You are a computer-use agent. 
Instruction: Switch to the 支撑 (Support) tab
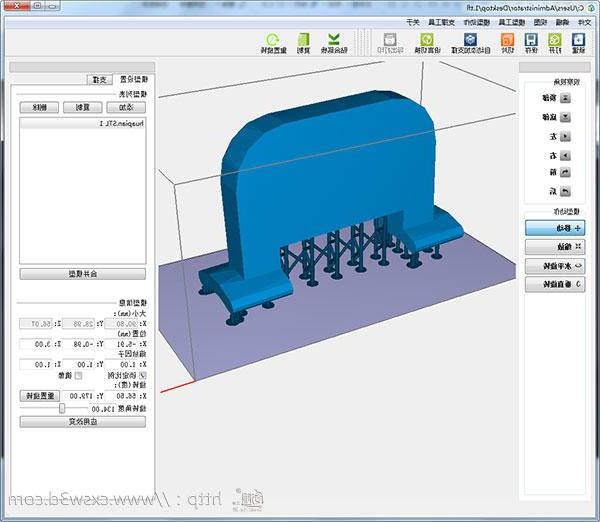point(102,78)
